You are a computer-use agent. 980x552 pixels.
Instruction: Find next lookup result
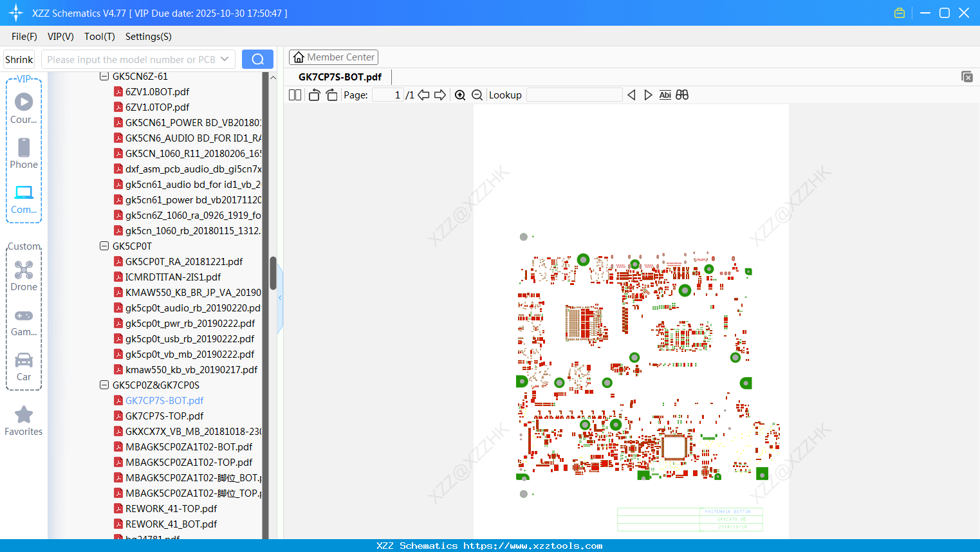[x=648, y=95]
